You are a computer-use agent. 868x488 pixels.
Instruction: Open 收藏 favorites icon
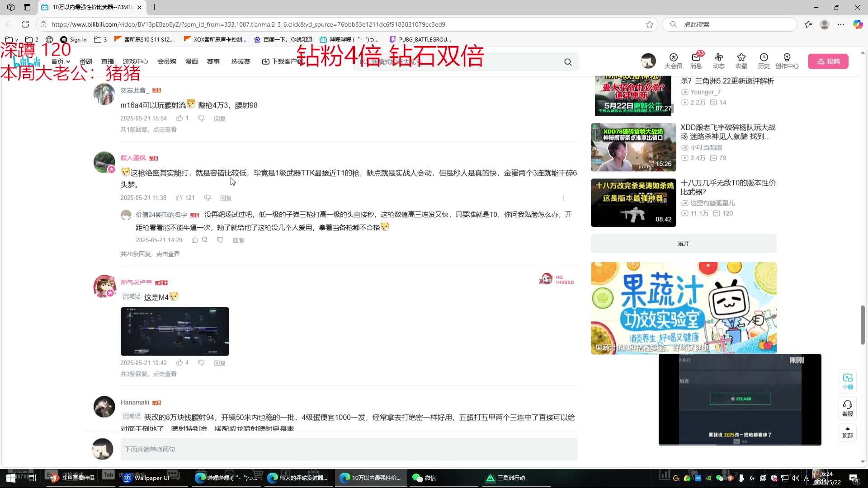pos(741,61)
